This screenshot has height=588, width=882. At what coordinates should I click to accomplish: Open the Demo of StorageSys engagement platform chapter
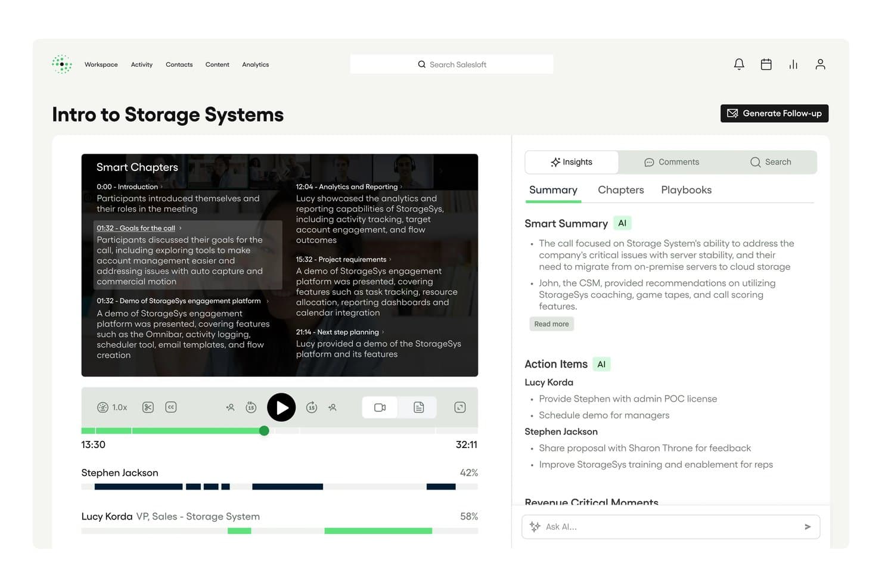[x=183, y=301]
